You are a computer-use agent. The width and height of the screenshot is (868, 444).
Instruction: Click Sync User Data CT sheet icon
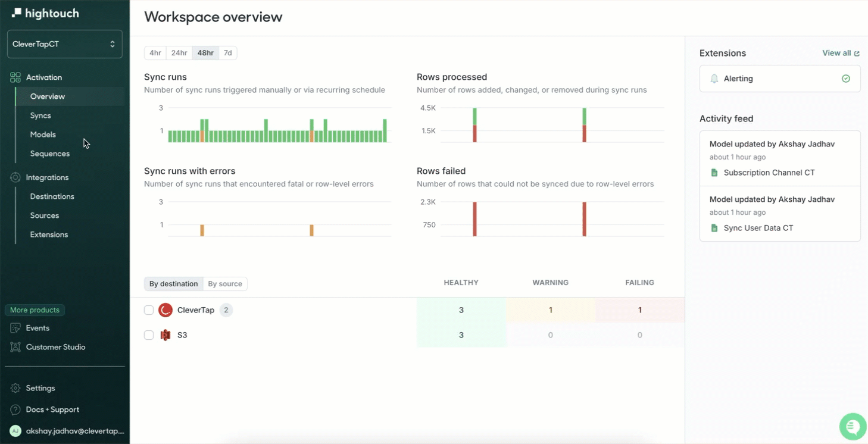(714, 228)
